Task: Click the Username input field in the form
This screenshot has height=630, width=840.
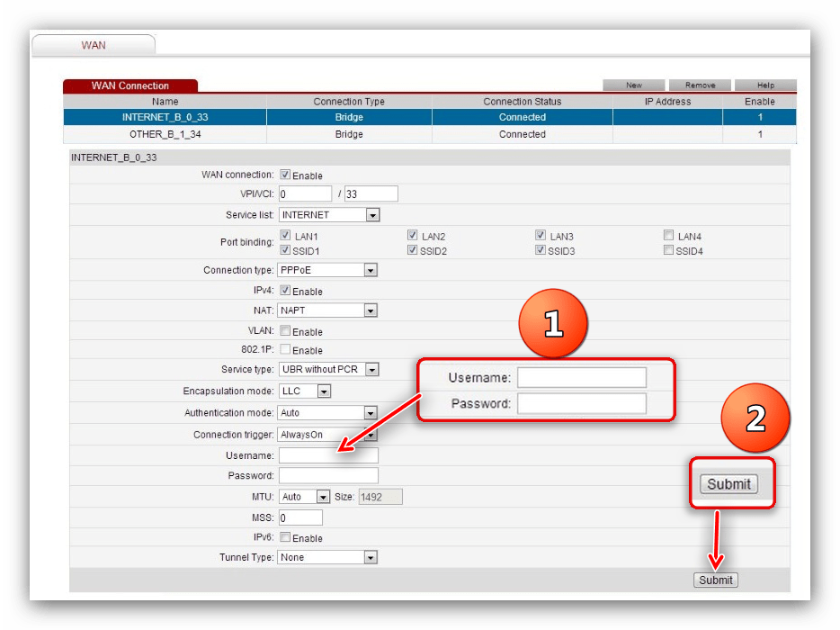Action: pos(328,455)
